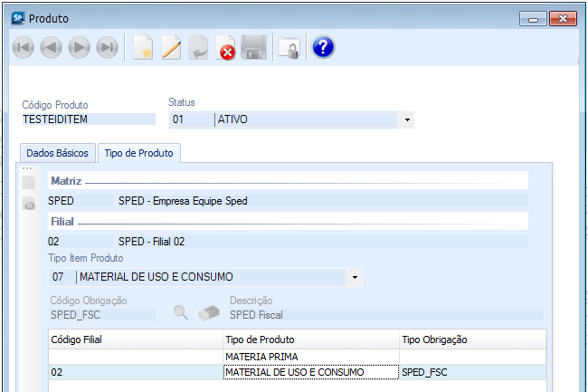
Task: Go to the previous record
Action: (x=51, y=48)
